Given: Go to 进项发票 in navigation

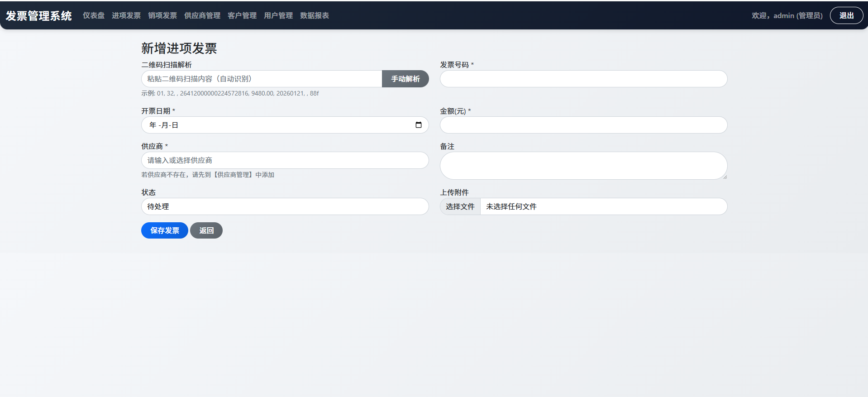Looking at the screenshot, I should tap(126, 15).
